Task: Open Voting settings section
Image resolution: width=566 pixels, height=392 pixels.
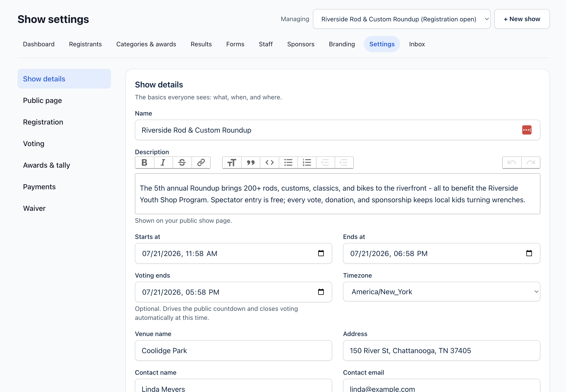Action: pos(64,144)
